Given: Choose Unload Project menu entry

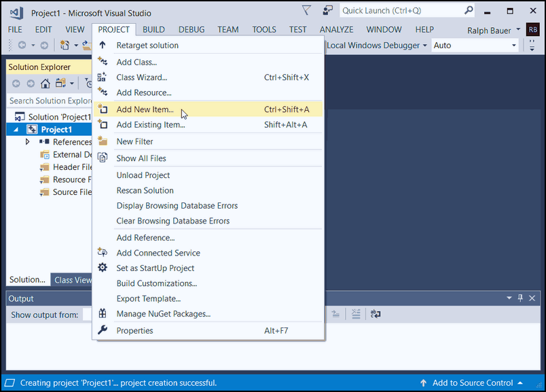Looking at the screenshot, I should 208,175.
